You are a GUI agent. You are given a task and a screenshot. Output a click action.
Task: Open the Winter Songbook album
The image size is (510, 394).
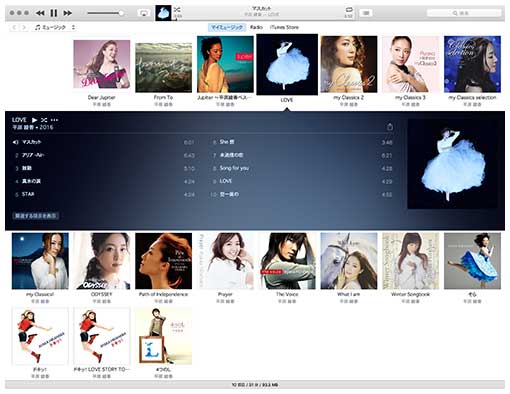tap(411, 261)
